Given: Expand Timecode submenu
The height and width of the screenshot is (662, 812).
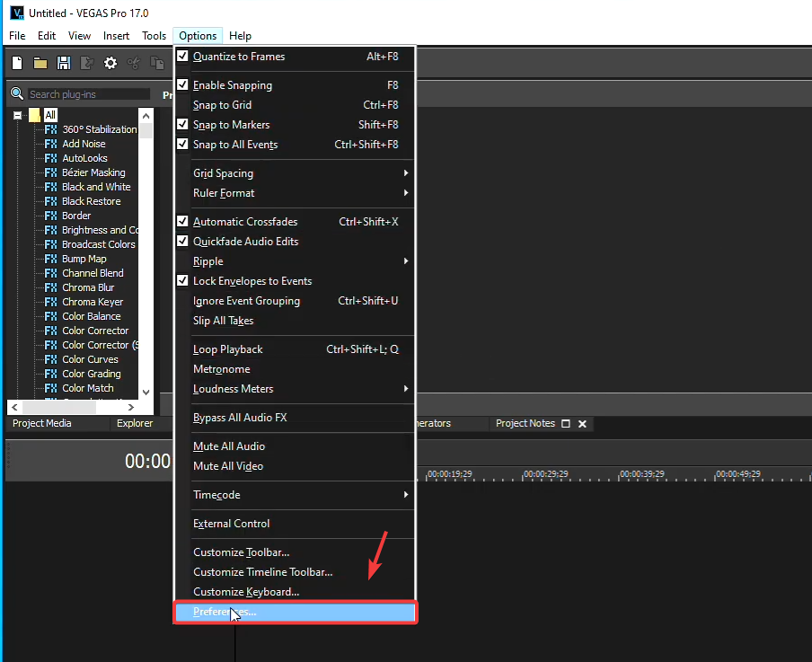Looking at the screenshot, I should pos(296,495).
